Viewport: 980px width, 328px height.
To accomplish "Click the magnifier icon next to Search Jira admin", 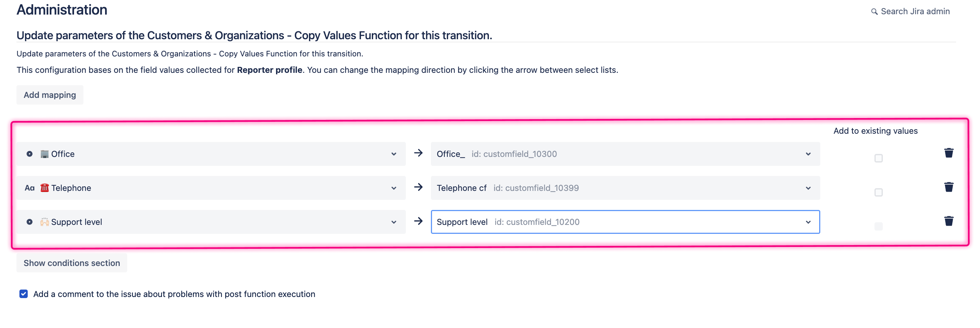I will point(875,12).
